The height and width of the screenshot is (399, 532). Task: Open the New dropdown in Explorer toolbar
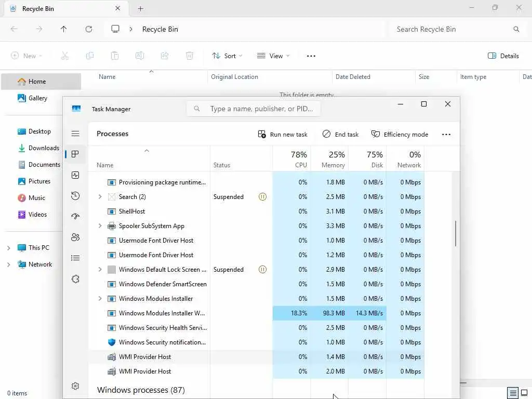26,56
